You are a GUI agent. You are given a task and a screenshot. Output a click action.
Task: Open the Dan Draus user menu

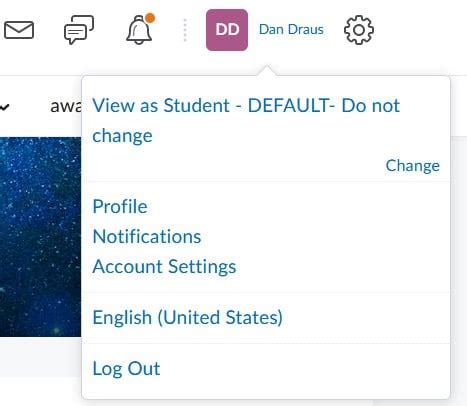click(291, 30)
